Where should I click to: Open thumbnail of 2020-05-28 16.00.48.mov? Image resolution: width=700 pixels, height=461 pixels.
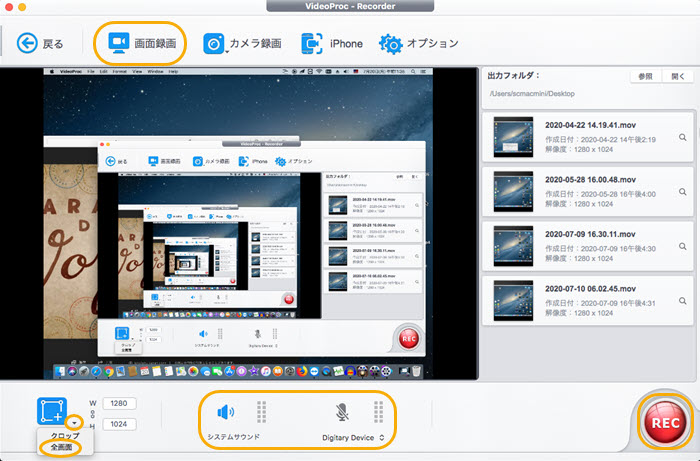(x=513, y=191)
